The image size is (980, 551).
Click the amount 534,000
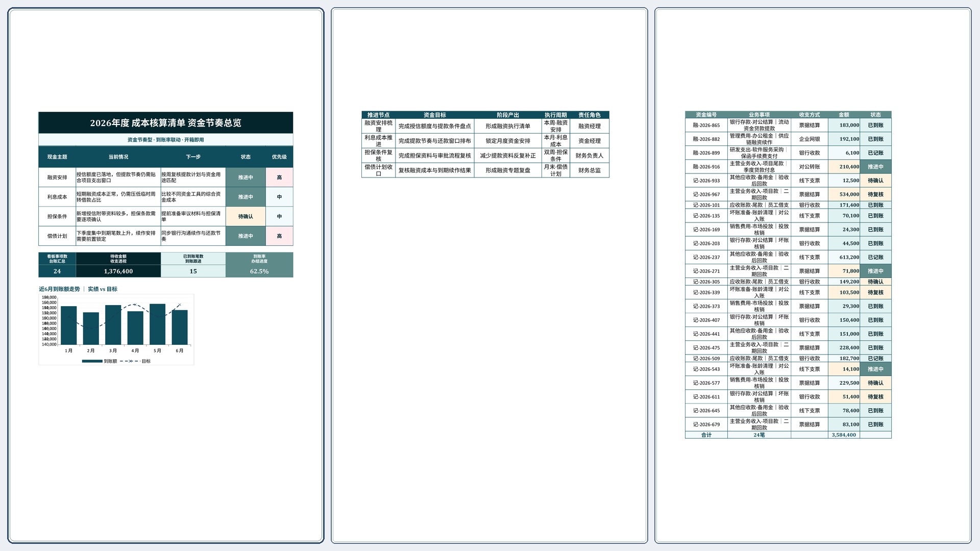844,194
